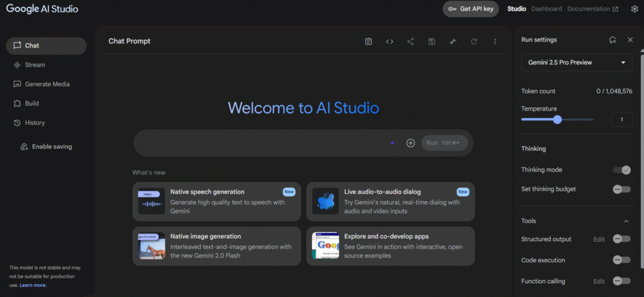Viewport: 644px width, 297px height.
Task: Click the Native speech generation thumbnail
Action: point(152,201)
